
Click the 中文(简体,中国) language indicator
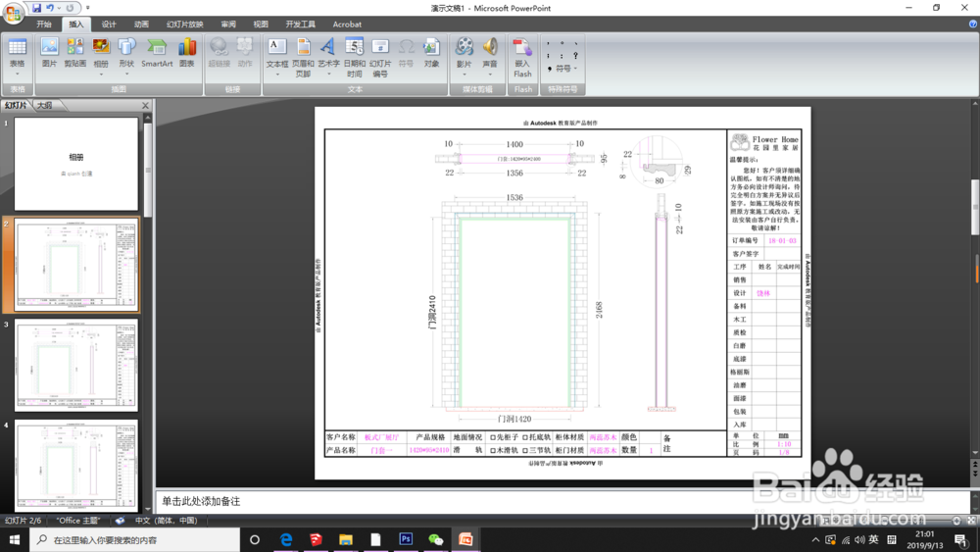click(166, 520)
